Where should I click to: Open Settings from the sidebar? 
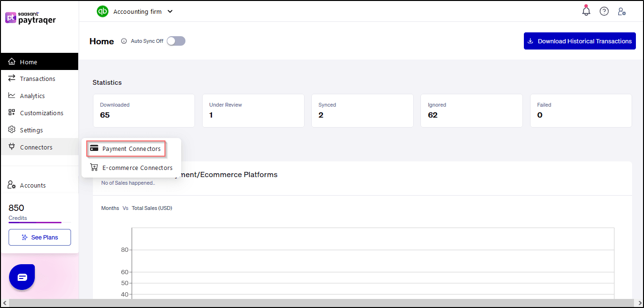tap(31, 130)
